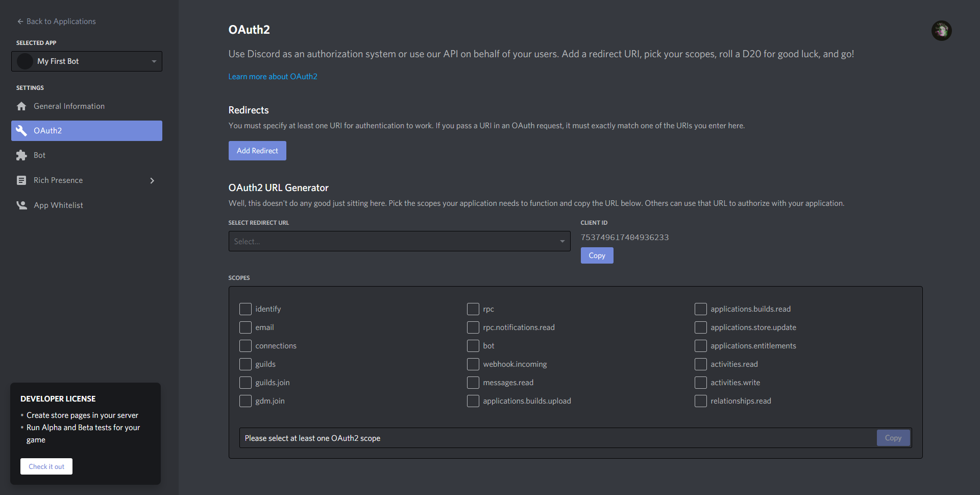Image resolution: width=980 pixels, height=495 pixels.
Task: Open the user avatar in top right
Action: 941,31
